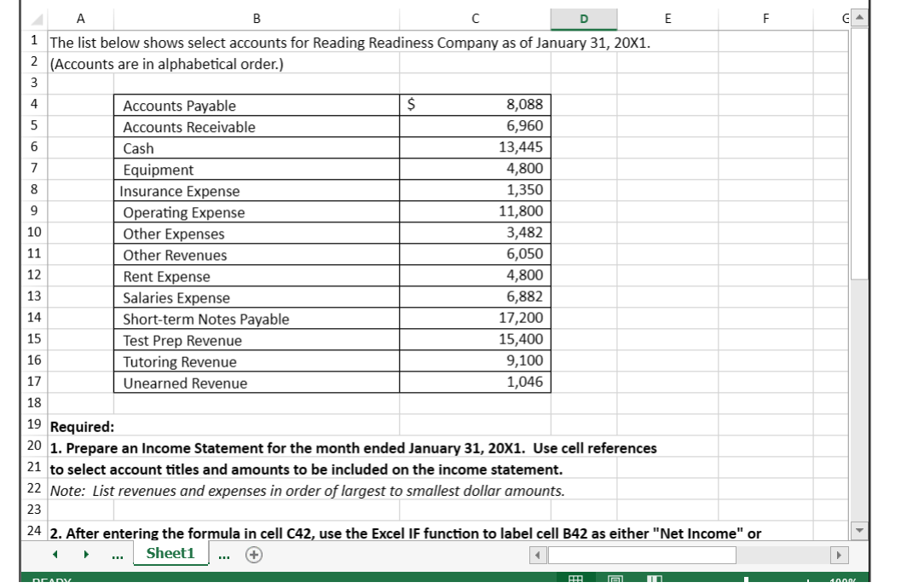Select the Normal view icon in status bar

point(575,582)
